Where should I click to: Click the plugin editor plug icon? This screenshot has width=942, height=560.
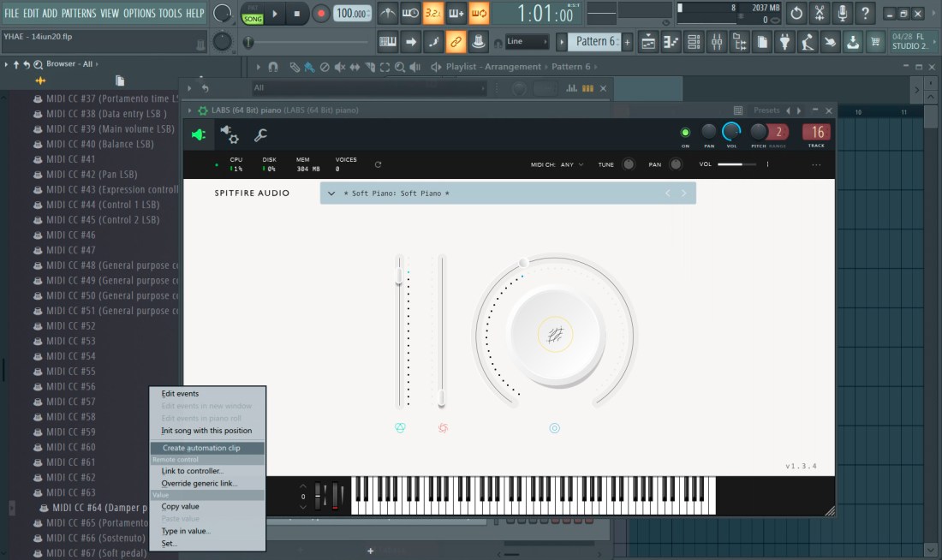point(199,134)
